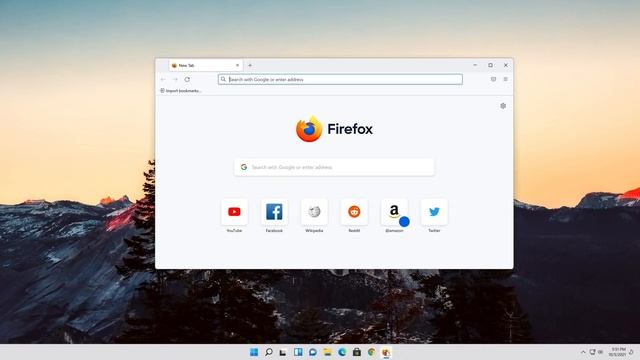Open the taskbar clock and date
The image size is (640, 360).
coord(617,352)
